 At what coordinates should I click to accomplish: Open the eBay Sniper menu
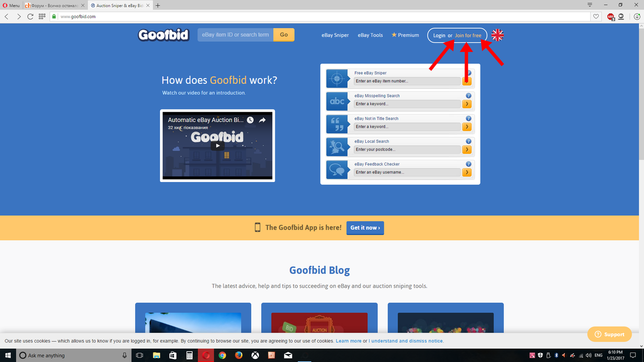tap(335, 35)
